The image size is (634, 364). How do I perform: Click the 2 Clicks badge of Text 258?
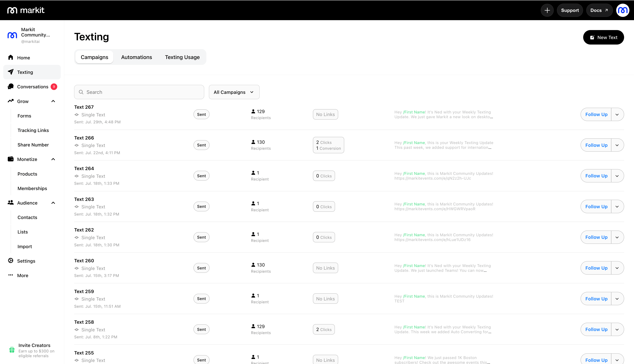click(324, 329)
